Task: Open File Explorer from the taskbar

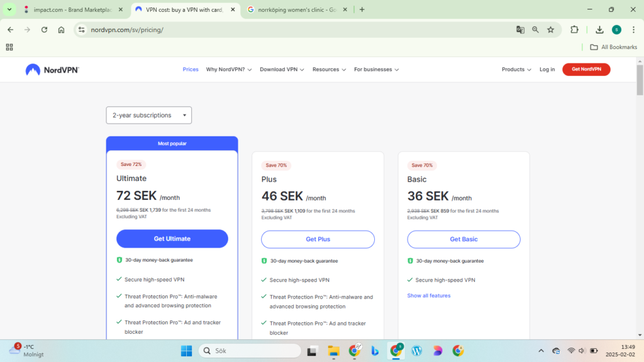Action: [x=333, y=351]
